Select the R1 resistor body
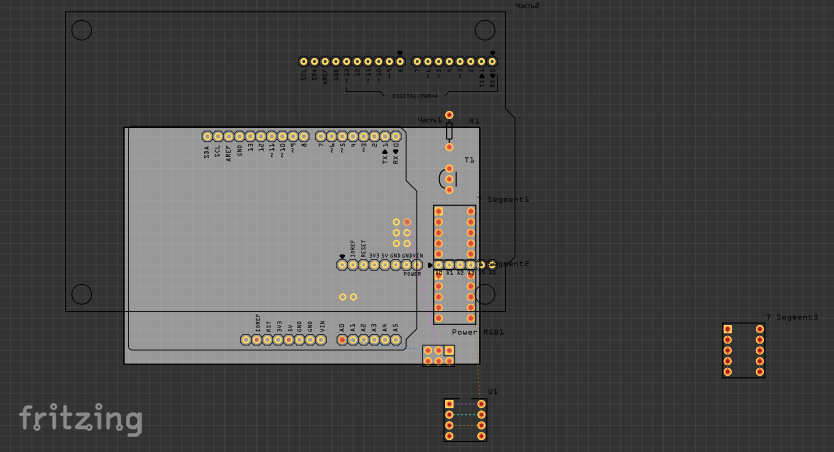 [x=449, y=131]
